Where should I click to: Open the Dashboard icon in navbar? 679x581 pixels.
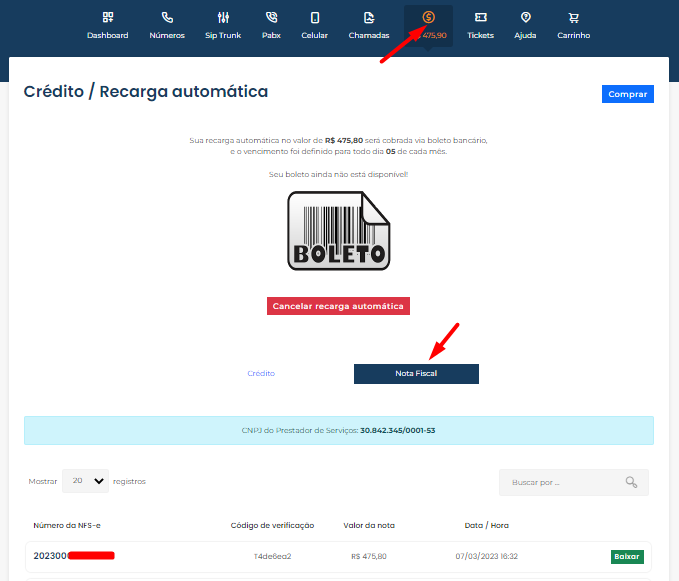click(x=107, y=18)
